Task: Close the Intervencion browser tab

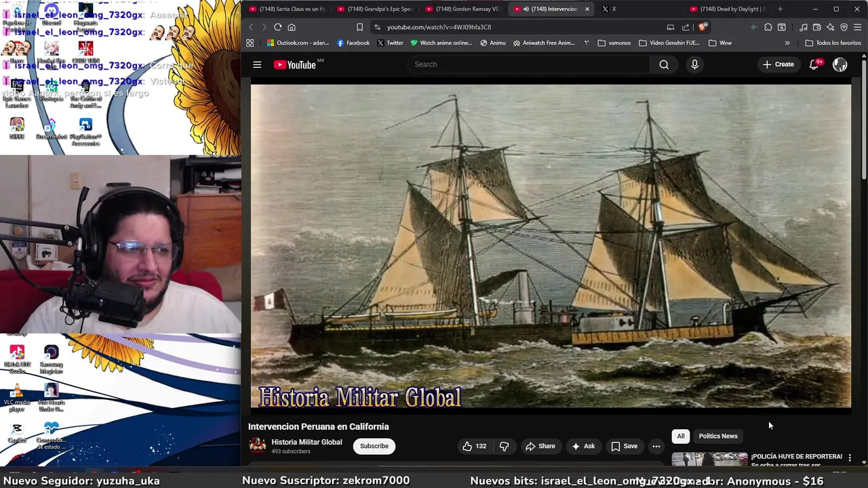Action: click(587, 9)
